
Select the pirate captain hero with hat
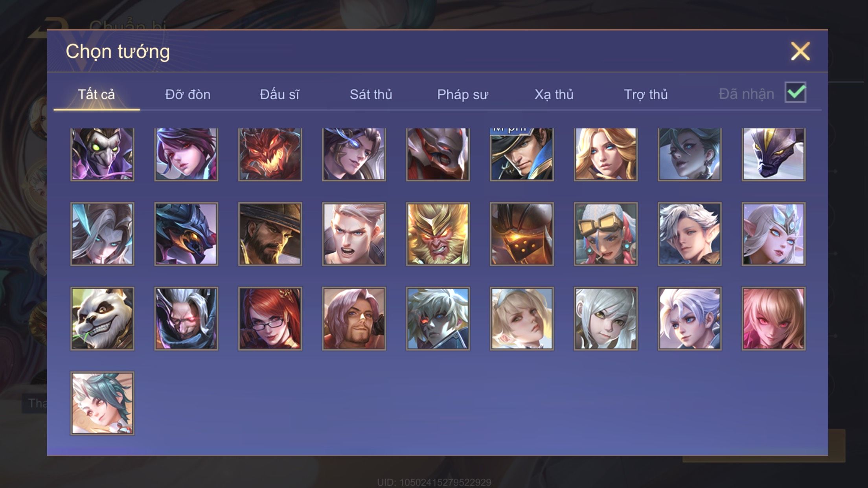coord(522,154)
